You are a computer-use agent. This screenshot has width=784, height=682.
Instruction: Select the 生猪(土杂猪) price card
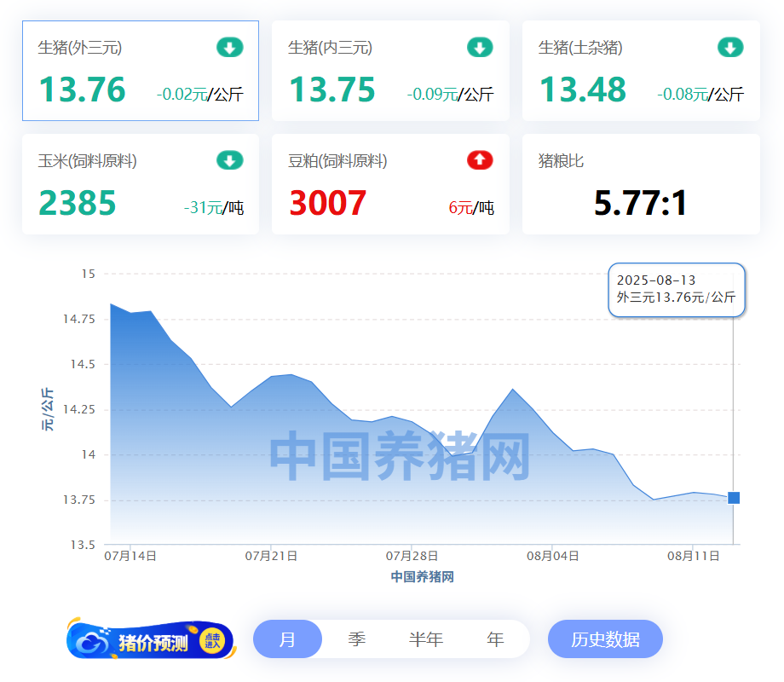(641, 71)
